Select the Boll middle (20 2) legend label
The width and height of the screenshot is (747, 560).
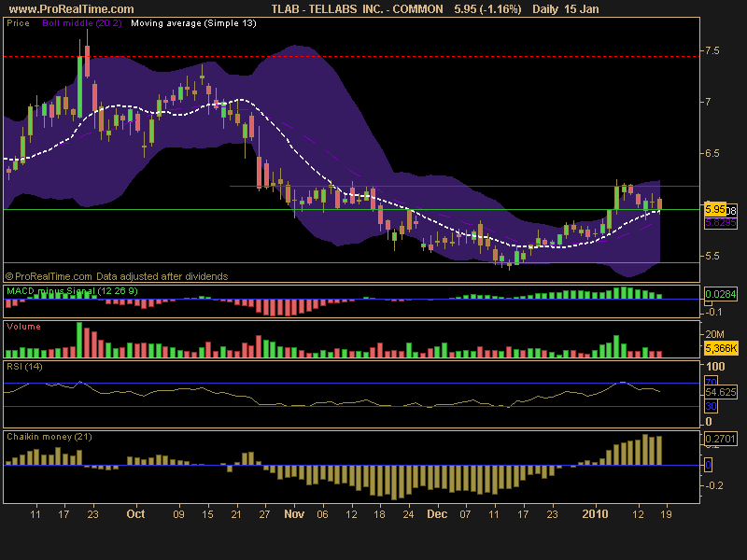coord(82,23)
